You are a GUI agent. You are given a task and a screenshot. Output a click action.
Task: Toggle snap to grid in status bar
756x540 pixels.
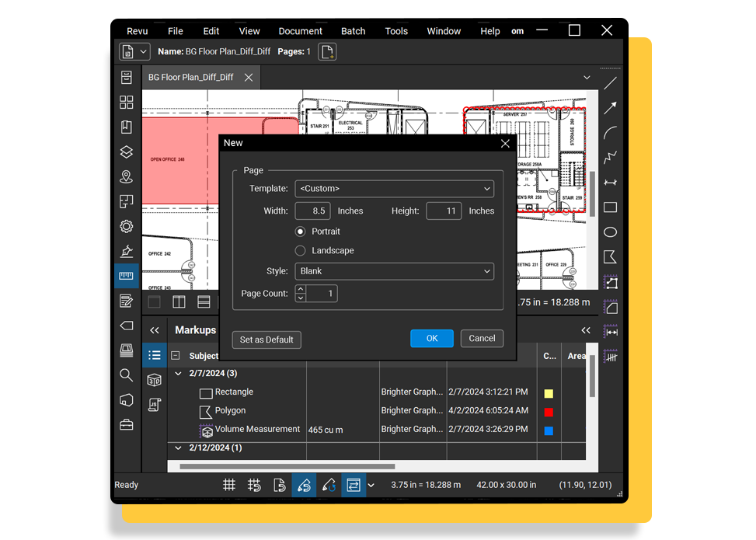(x=254, y=485)
